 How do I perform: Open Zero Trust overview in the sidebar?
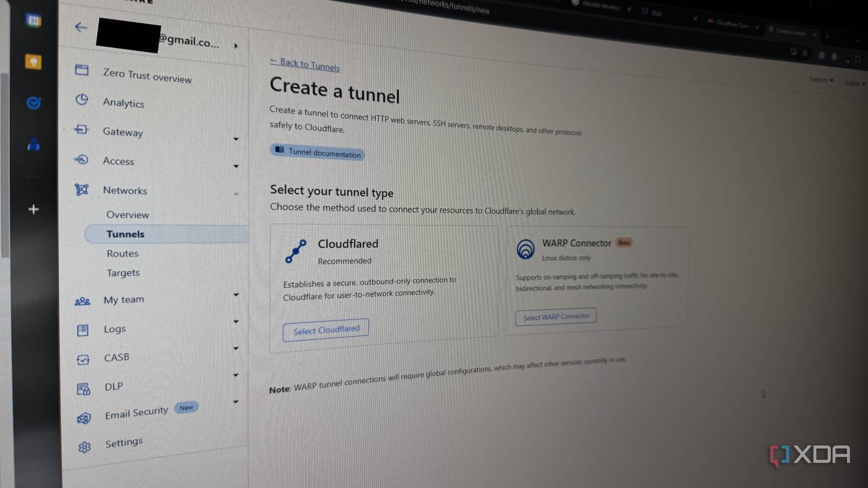[147, 75]
